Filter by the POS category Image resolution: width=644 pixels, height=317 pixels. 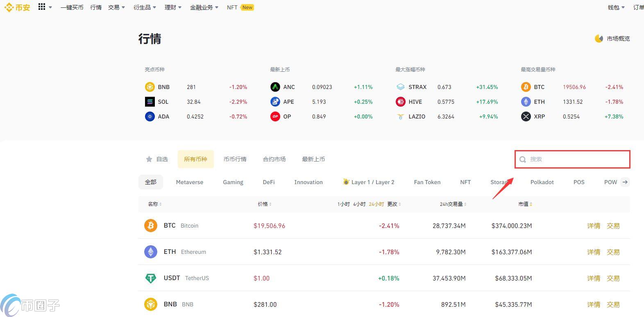579,182
